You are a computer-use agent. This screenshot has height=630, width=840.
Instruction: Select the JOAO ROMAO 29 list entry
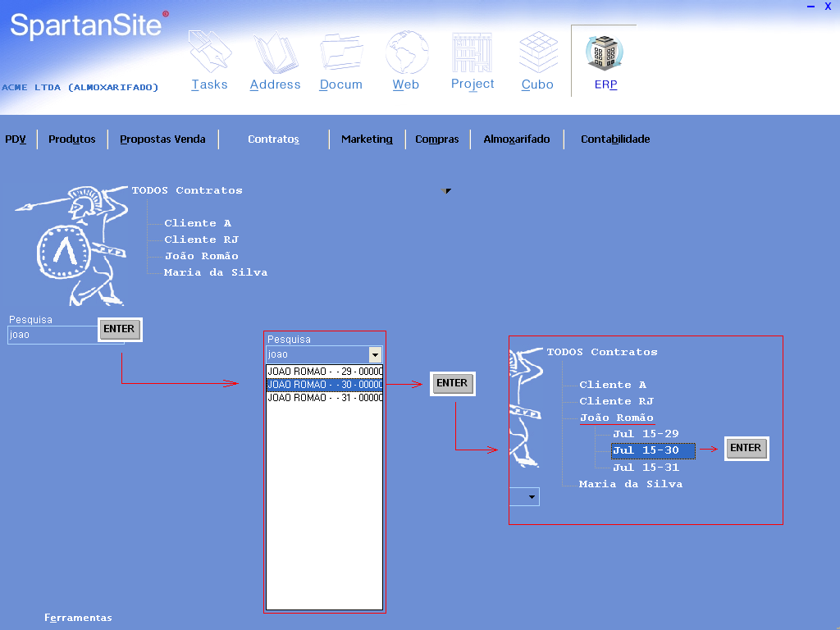(324, 372)
